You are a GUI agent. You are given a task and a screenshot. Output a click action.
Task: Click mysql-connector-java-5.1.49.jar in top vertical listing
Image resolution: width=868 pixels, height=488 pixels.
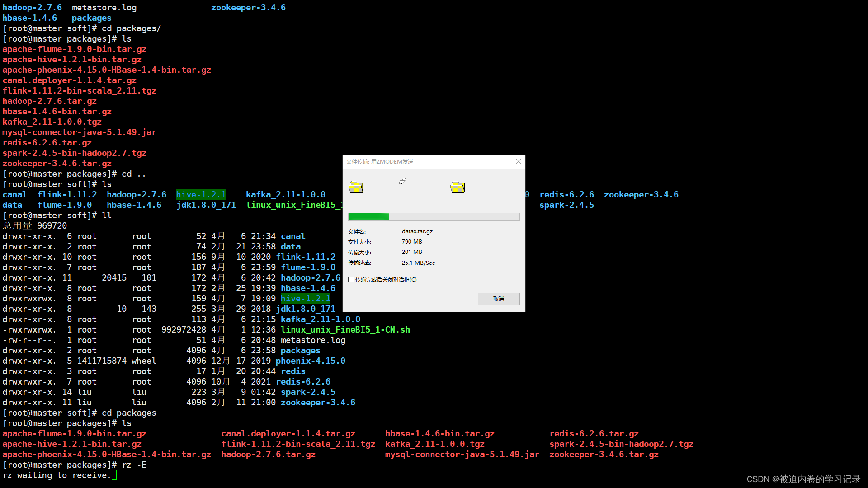[x=80, y=132]
